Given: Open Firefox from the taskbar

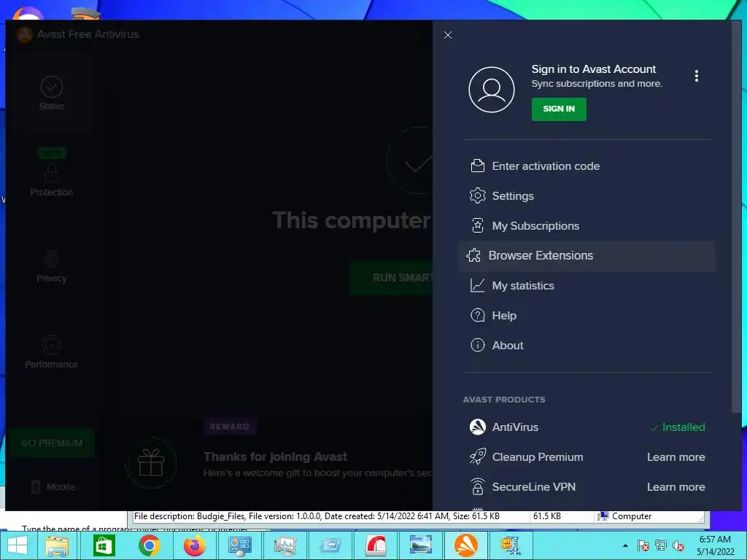Looking at the screenshot, I should [x=194, y=545].
